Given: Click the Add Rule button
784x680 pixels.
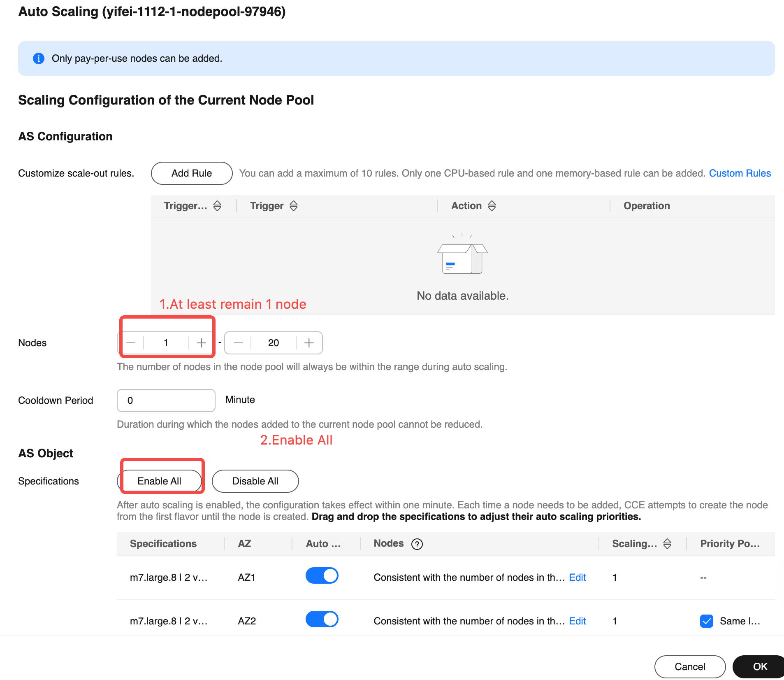Looking at the screenshot, I should [192, 173].
